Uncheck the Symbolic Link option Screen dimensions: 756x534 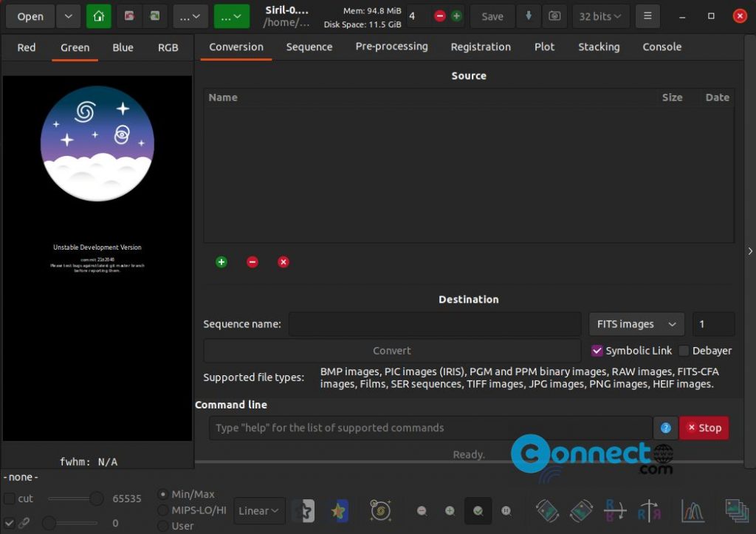(597, 350)
